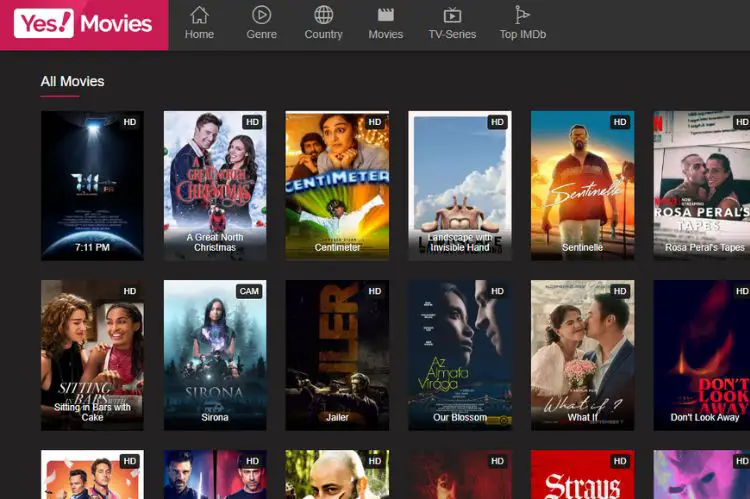
Task: Click the TV-Series television icon
Action: point(452,15)
